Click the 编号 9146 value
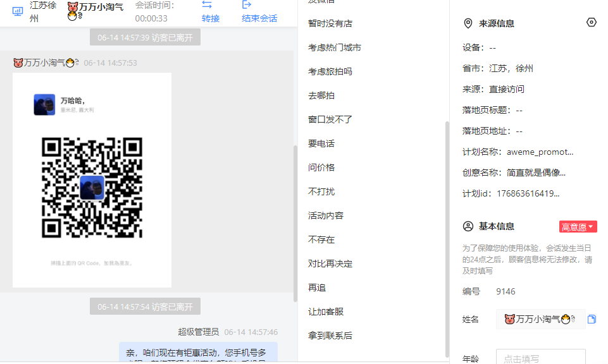 pyautogui.click(x=506, y=291)
